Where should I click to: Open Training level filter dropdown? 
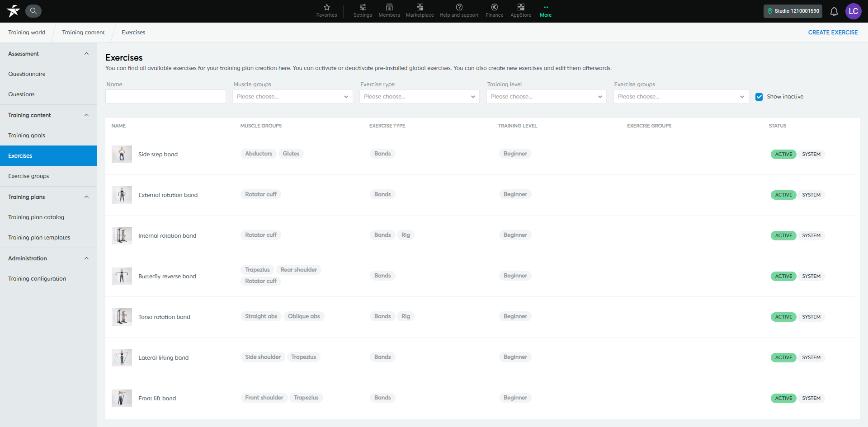click(547, 97)
